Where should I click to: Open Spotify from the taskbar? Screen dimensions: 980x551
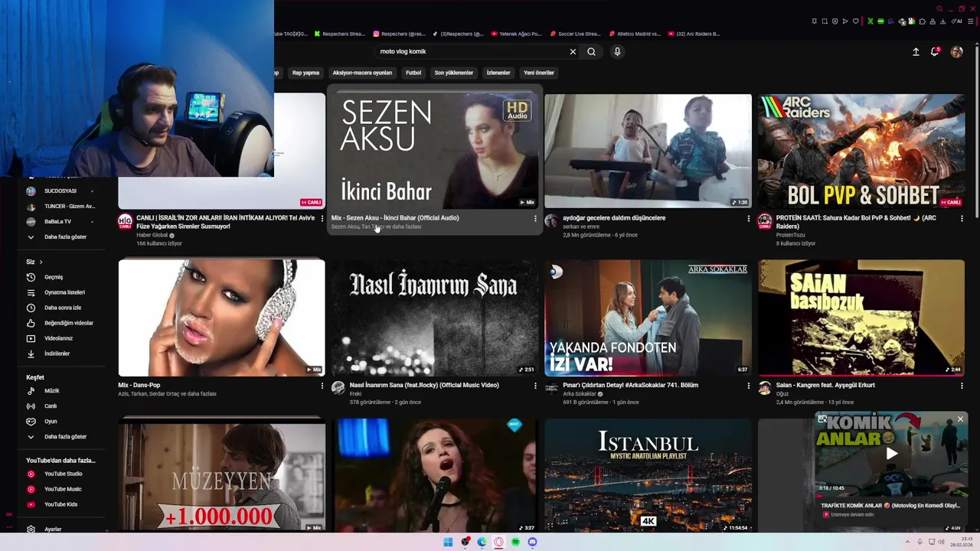point(515,542)
